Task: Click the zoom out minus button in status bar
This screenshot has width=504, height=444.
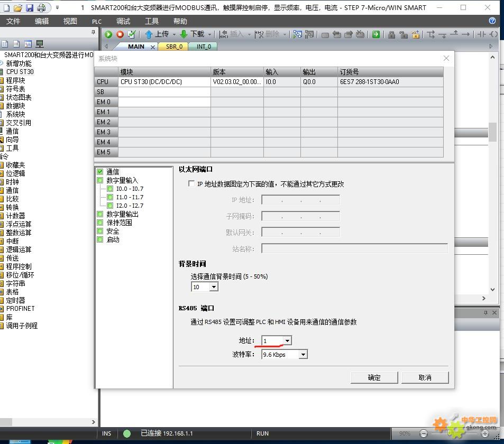Action: (x=424, y=434)
